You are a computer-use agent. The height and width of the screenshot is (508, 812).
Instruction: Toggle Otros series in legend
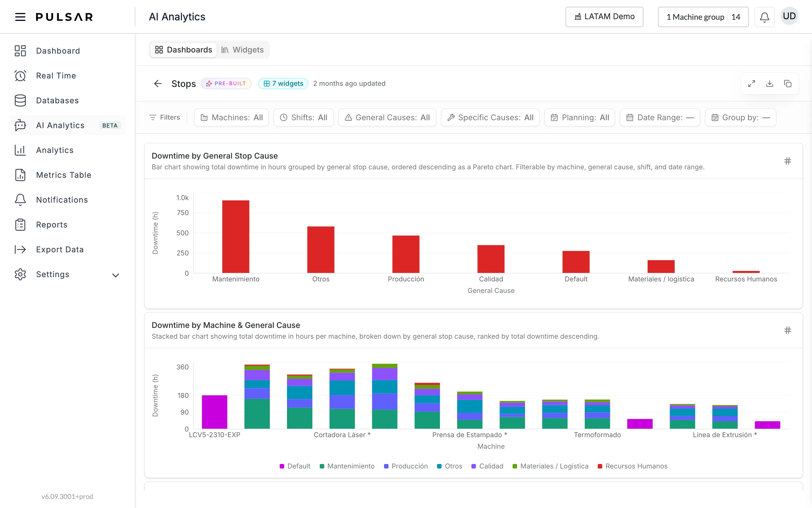[x=450, y=466]
